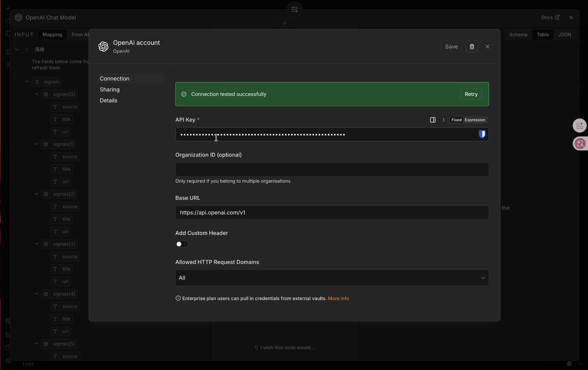
Task: Switch output view to JSON tab
Action: [x=564, y=34]
